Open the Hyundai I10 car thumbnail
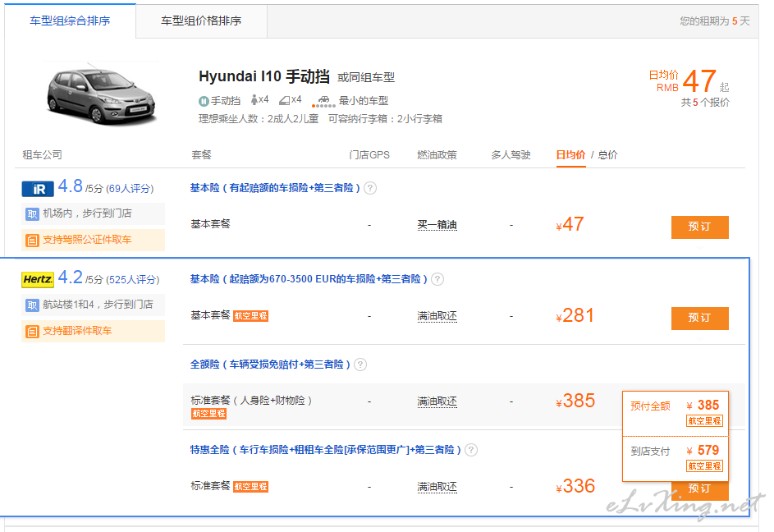 click(x=101, y=94)
